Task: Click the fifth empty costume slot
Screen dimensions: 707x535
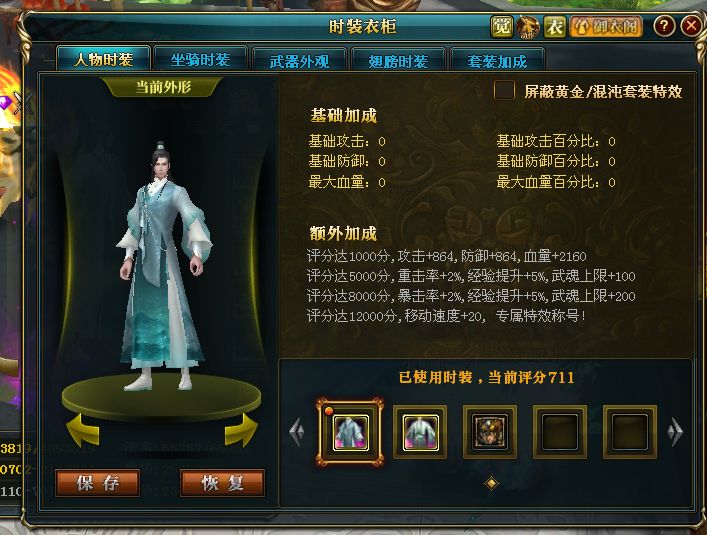Action: (629, 432)
